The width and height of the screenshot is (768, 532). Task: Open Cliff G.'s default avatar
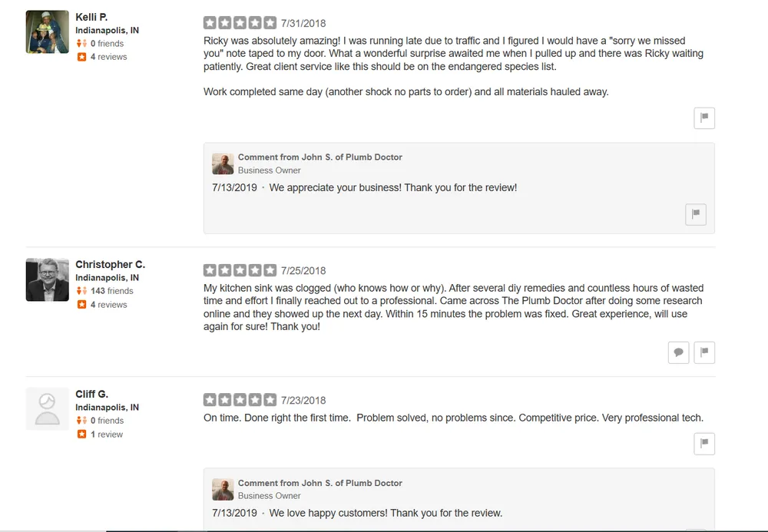48,408
